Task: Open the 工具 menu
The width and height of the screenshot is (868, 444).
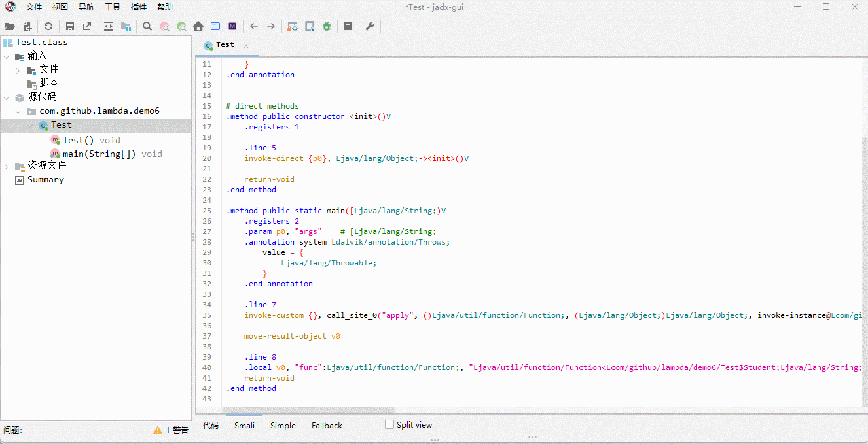Action: tap(113, 7)
